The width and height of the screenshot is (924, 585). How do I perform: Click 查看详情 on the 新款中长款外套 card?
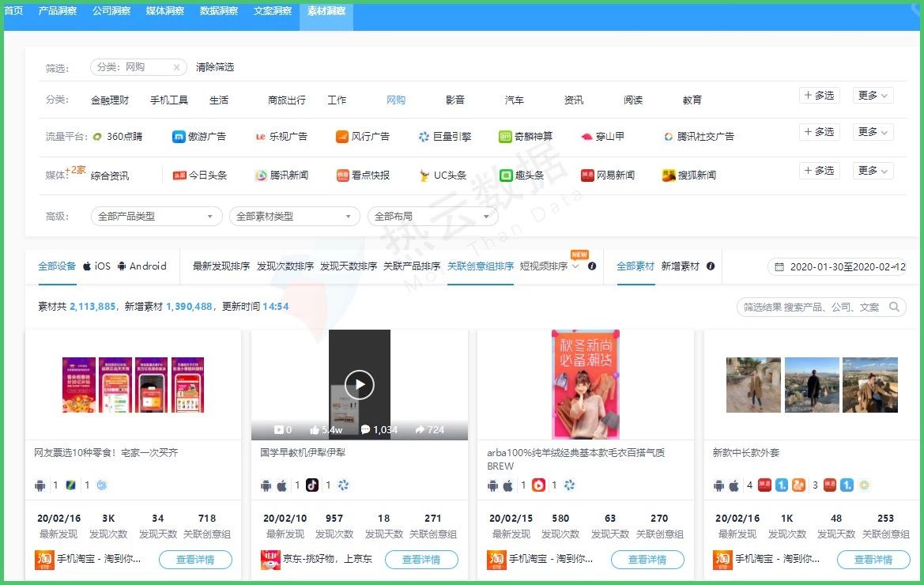point(873,560)
